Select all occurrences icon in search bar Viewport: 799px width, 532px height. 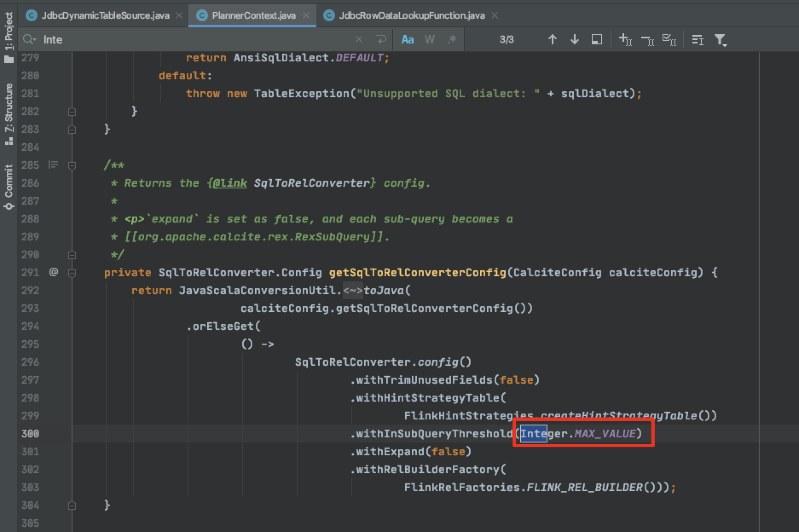pyautogui.click(x=669, y=40)
